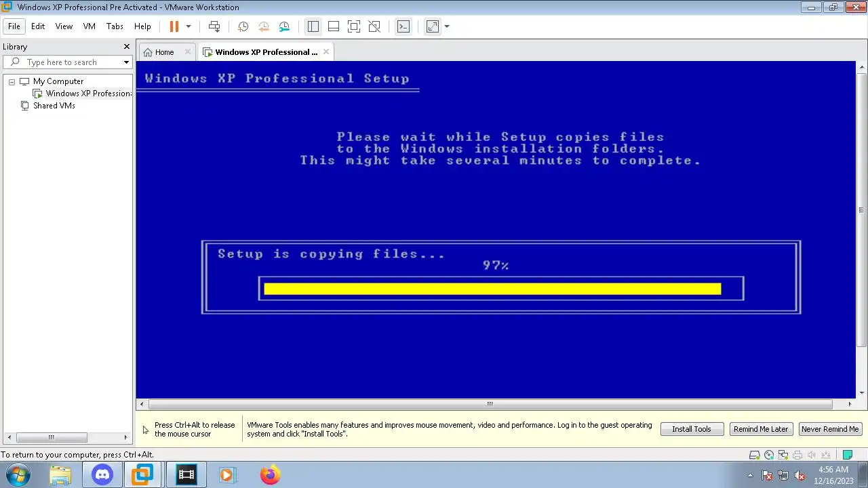Click the Install Tools button
The image size is (868, 488).
click(692, 429)
